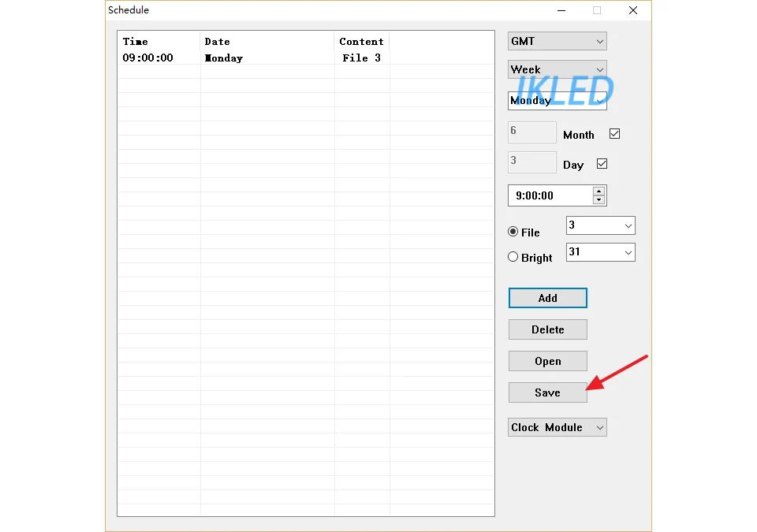The height and width of the screenshot is (532, 757).
Task: Expand the Week schedule type dropdown
Action: pyautogui.click(x=557, y=69)
